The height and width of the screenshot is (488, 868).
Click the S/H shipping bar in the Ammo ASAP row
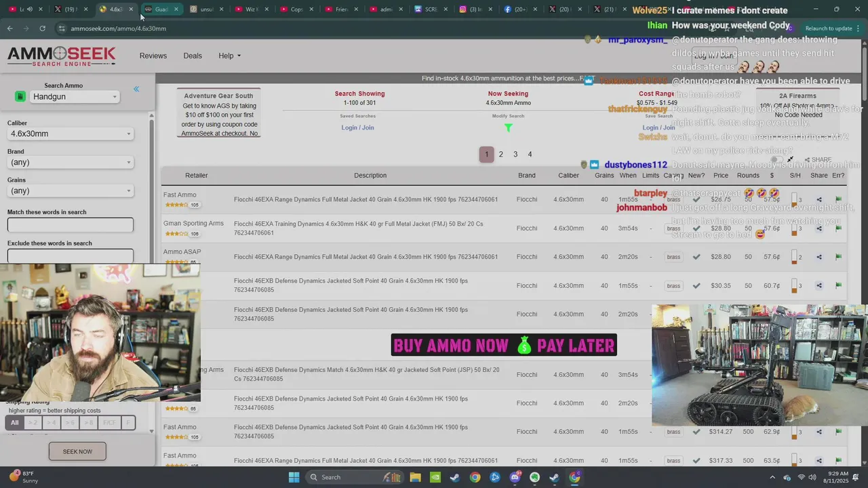click(795, 257)
